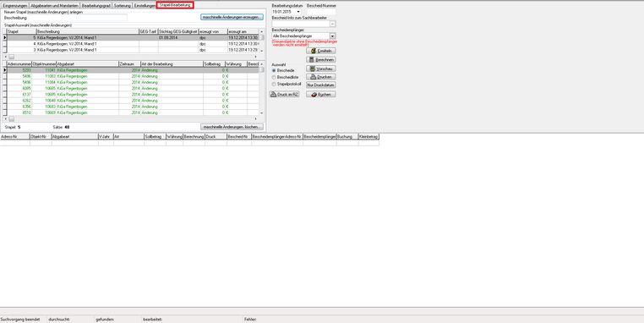
Task: Open the Bearbeitungsdatum date dropdown
Action: pos(298,12)
